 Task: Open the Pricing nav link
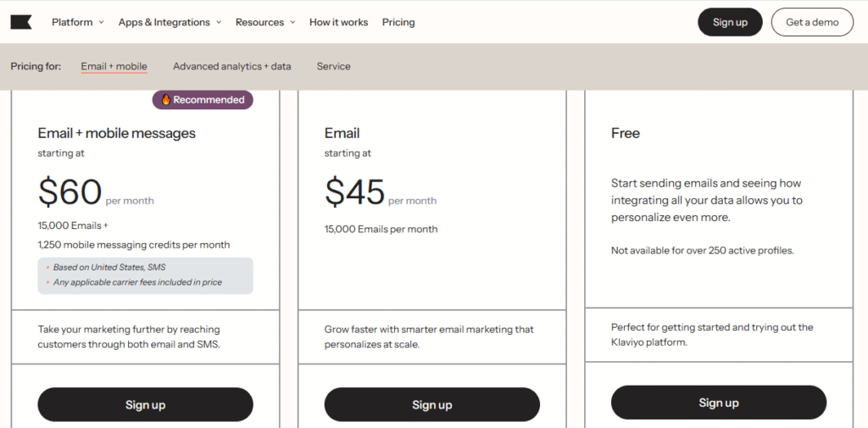pos(398,22)
